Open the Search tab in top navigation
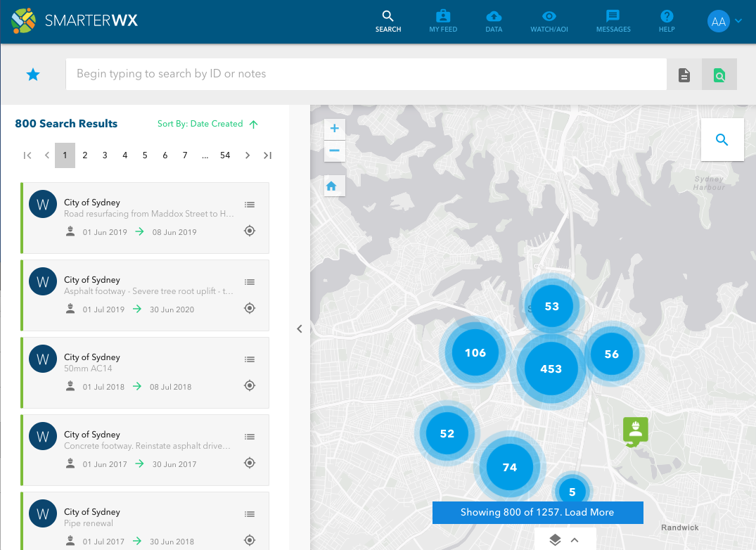Image resolution: width=756 pixels, height=550 pixels. click(x=388, y=22)
